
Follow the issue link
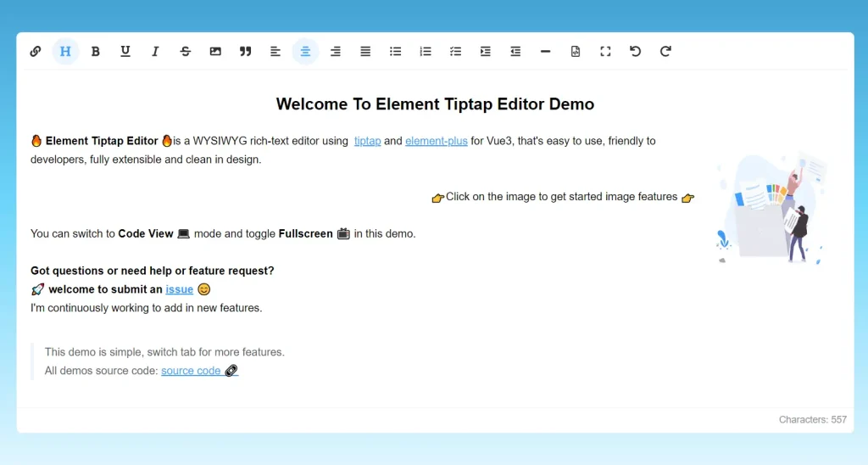pos(180,289)
